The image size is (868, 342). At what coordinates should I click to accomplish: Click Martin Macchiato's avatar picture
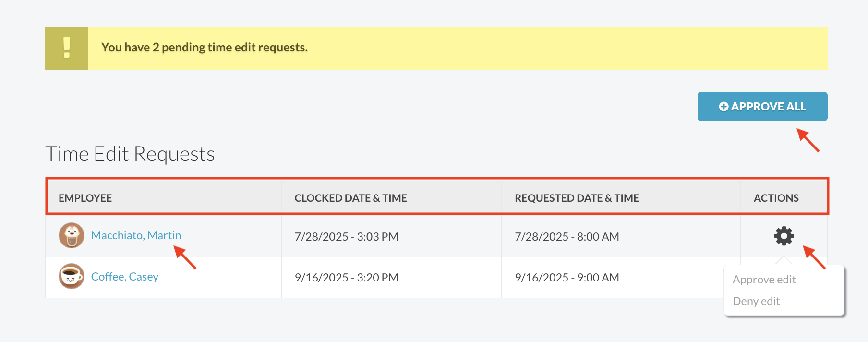(x=72, y=235)
